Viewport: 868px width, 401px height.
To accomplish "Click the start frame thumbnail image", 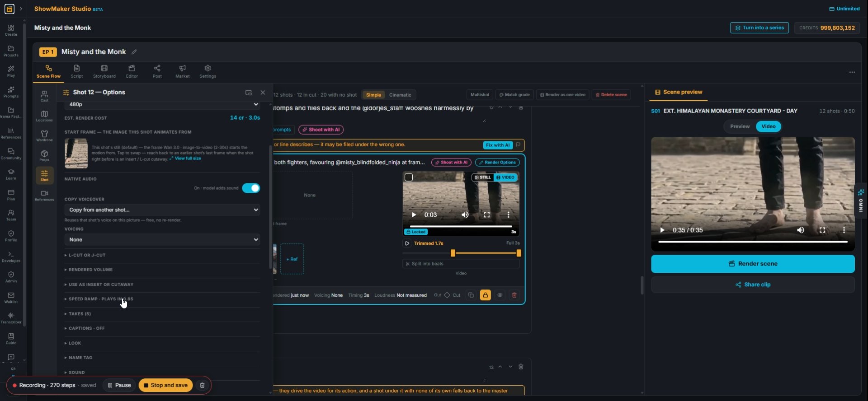I will pos(76,154).
